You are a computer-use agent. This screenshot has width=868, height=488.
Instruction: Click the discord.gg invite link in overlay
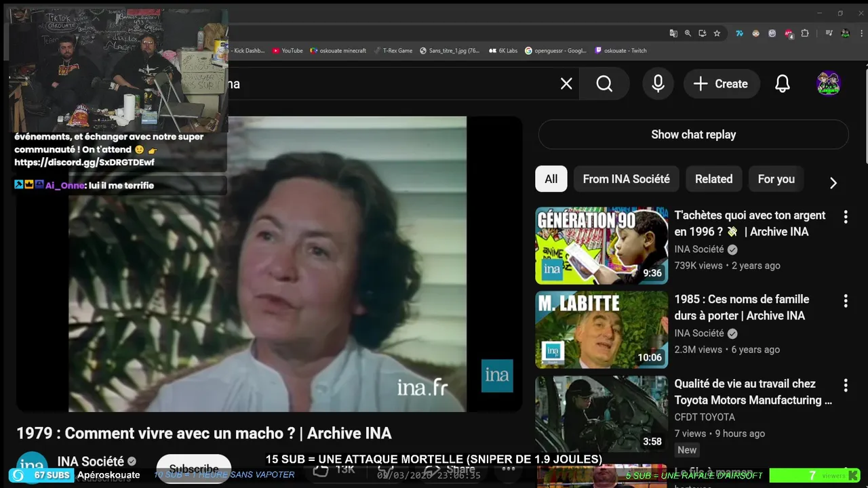point(84,163)
